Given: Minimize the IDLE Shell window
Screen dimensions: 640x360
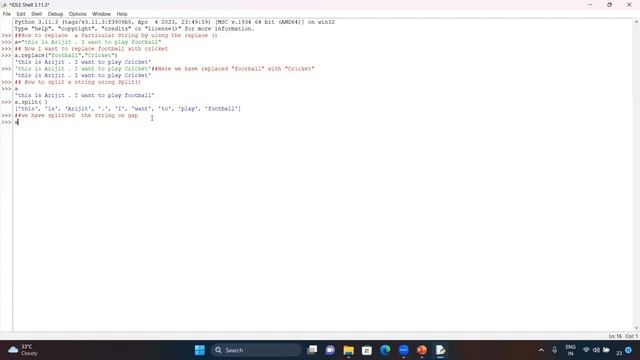Looking at the screenshot, I should [590, 4].
